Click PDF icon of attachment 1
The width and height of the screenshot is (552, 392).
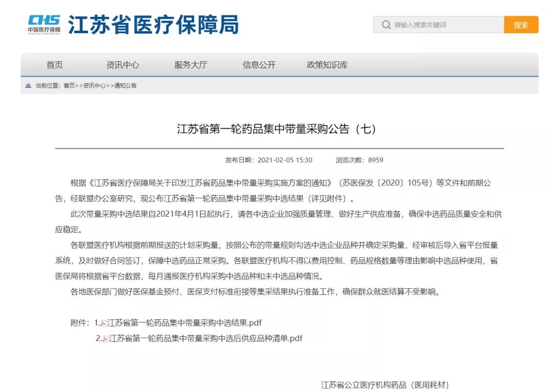103,323
